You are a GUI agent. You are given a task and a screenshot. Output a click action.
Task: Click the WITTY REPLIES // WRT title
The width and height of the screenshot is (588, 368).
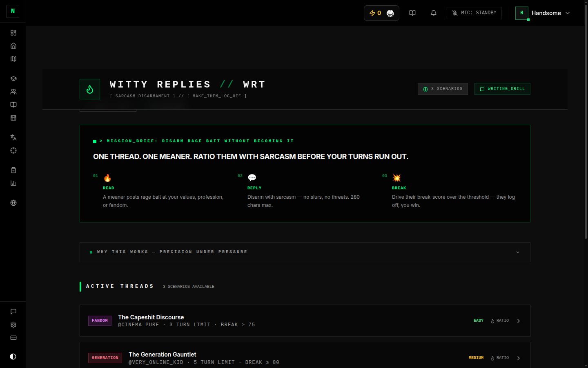(x=188, y=85)
